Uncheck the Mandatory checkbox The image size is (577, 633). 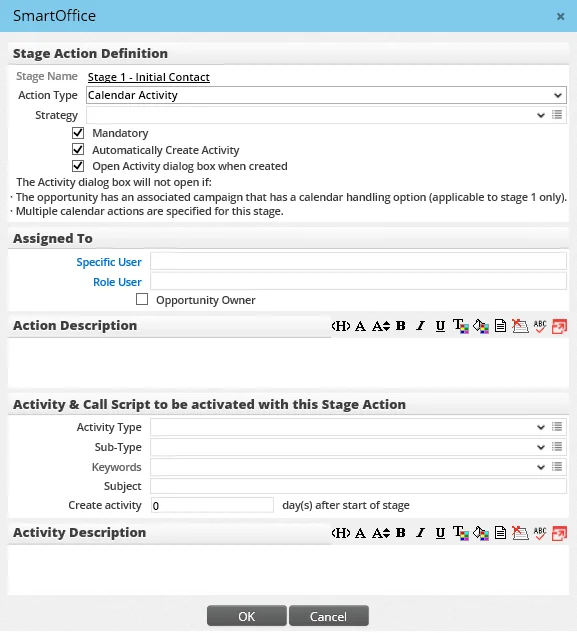coord(78,133)
